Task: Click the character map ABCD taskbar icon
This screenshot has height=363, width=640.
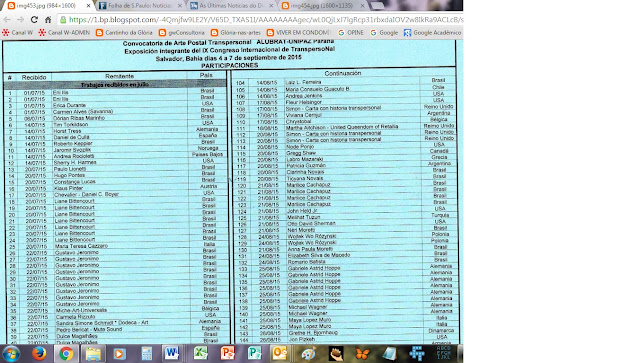Action: pyautogui.click(x=444, y=354)
